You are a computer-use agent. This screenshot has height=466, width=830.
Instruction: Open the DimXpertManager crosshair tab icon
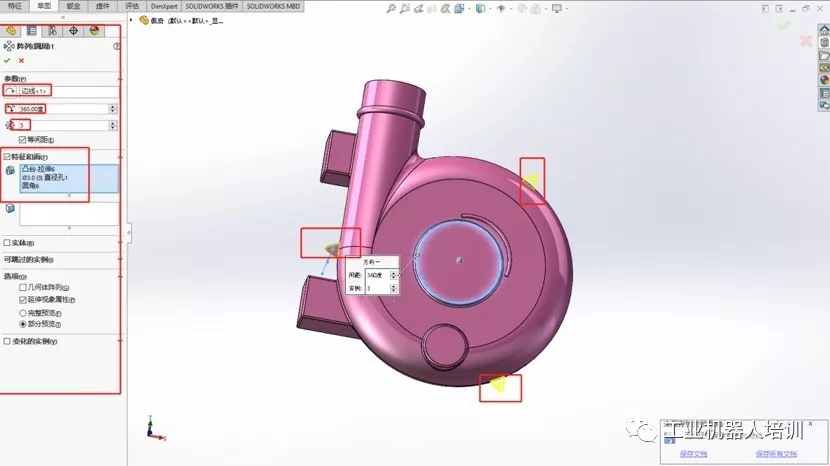tap(73, 31)
